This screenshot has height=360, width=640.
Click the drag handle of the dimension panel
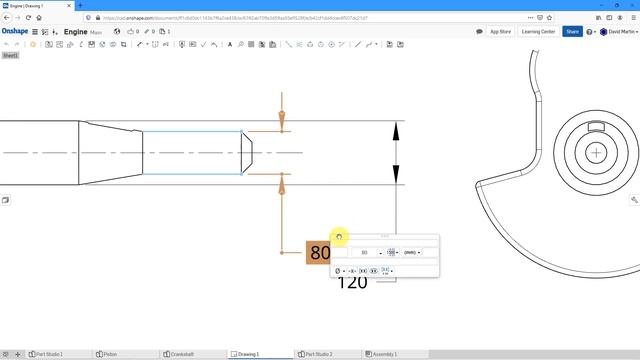[x=384, y=236]
